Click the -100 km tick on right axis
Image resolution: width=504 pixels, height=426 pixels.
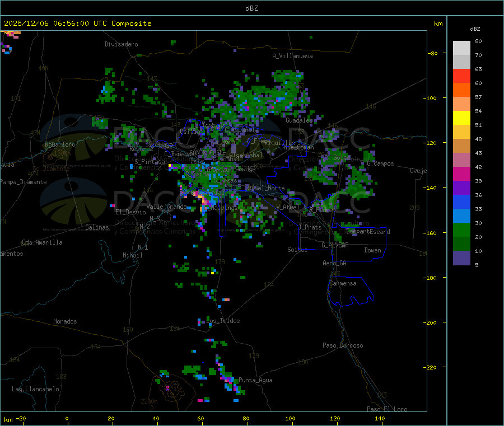430,98
